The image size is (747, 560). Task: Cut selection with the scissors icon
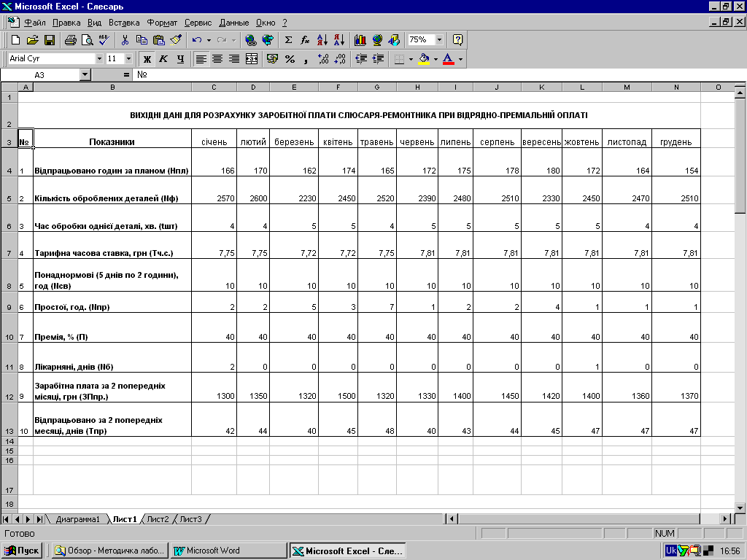tap(125, 40)
